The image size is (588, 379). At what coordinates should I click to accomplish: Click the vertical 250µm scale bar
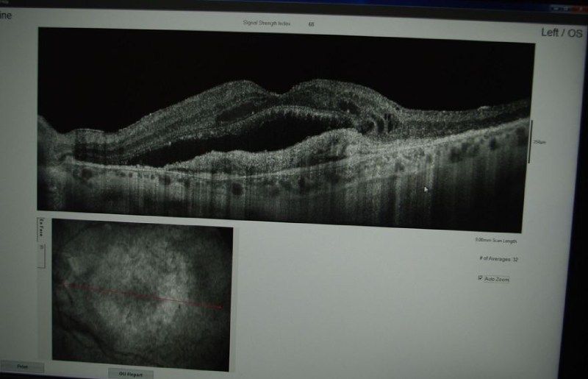pyautogui.click(x=530, y=141)
